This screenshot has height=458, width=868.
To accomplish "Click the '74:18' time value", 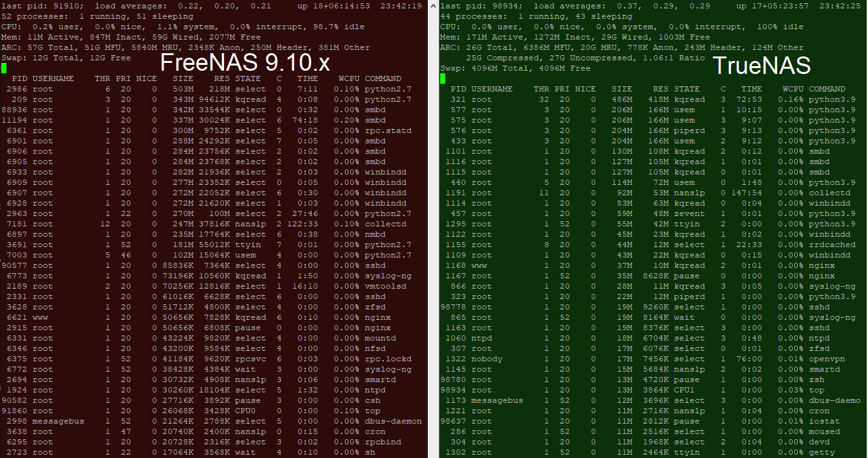I will (x=305, y=120).
